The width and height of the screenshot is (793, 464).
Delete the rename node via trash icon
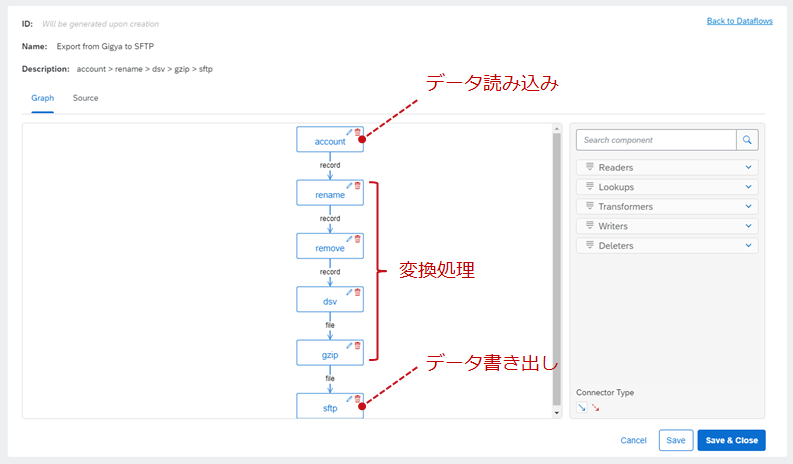[358, 186]
